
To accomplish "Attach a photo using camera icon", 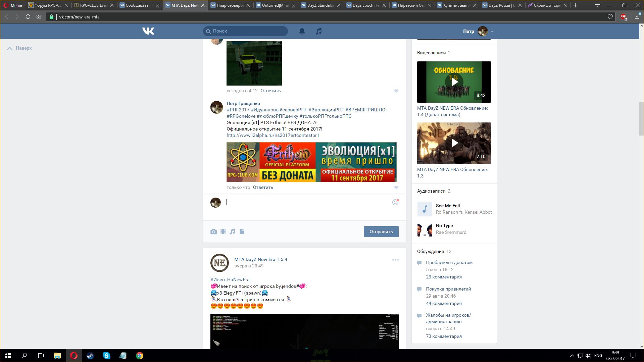I will (x=213, y=231).
